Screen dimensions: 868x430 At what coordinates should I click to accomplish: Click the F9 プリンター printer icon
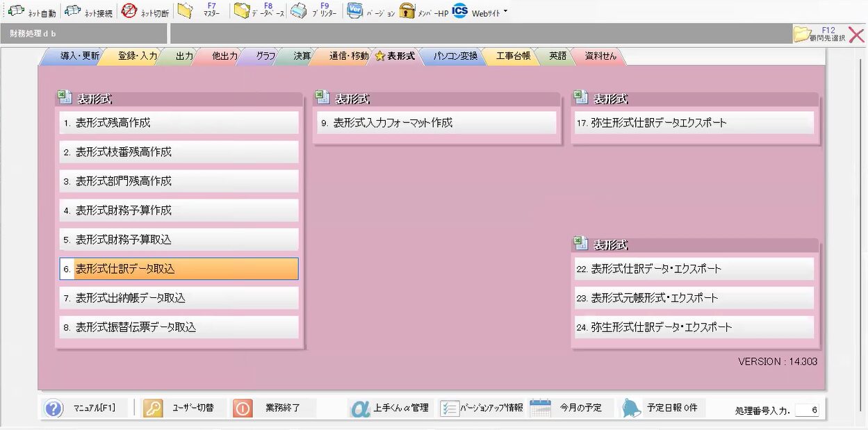[299, 11]
